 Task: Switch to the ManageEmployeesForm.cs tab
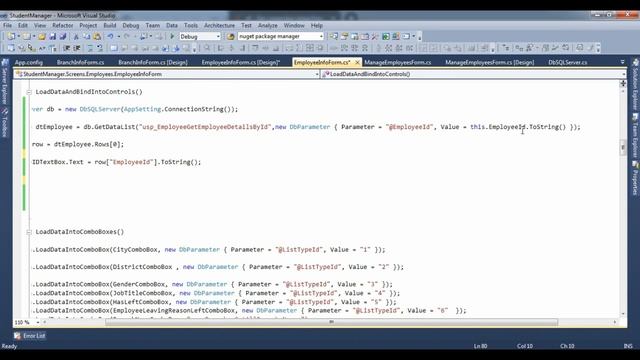point(398,62)
